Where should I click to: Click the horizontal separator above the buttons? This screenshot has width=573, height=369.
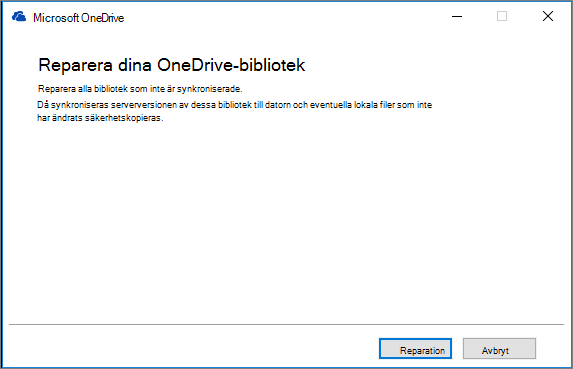tap(286, 324)
